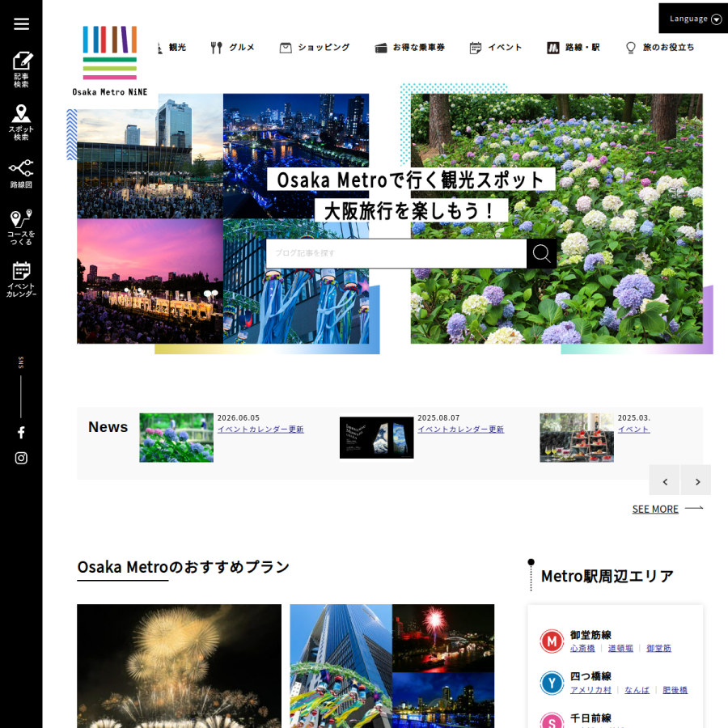Viewport: 728px width, 728px height.
Task: Open the 心斎橋 station area link
Action: (582, 648)
